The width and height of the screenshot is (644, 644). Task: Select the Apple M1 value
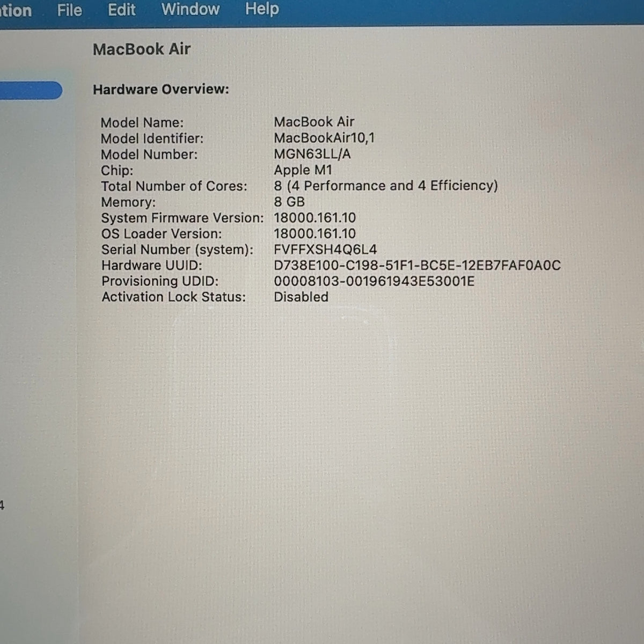click(303, 170)
